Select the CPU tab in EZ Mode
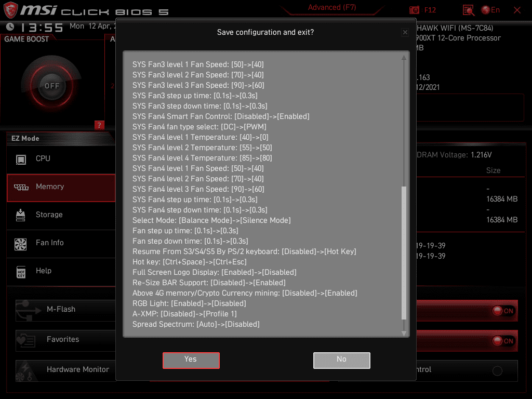 (x=61, y=159)
